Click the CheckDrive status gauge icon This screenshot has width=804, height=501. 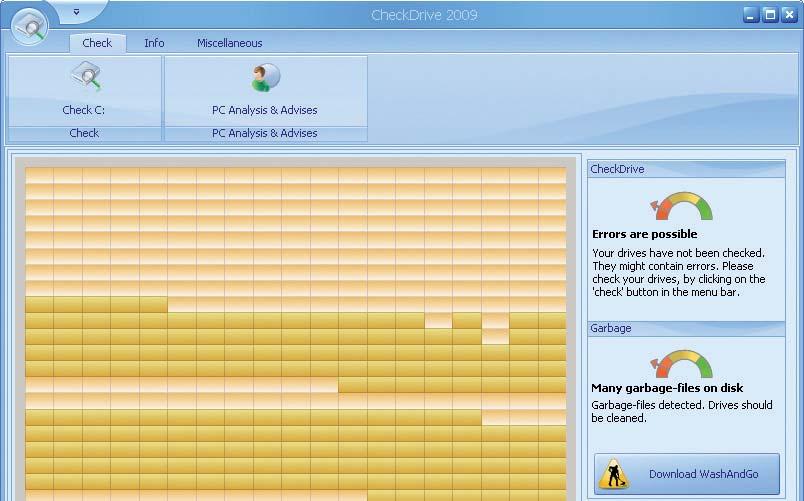(x=681, y=206)
